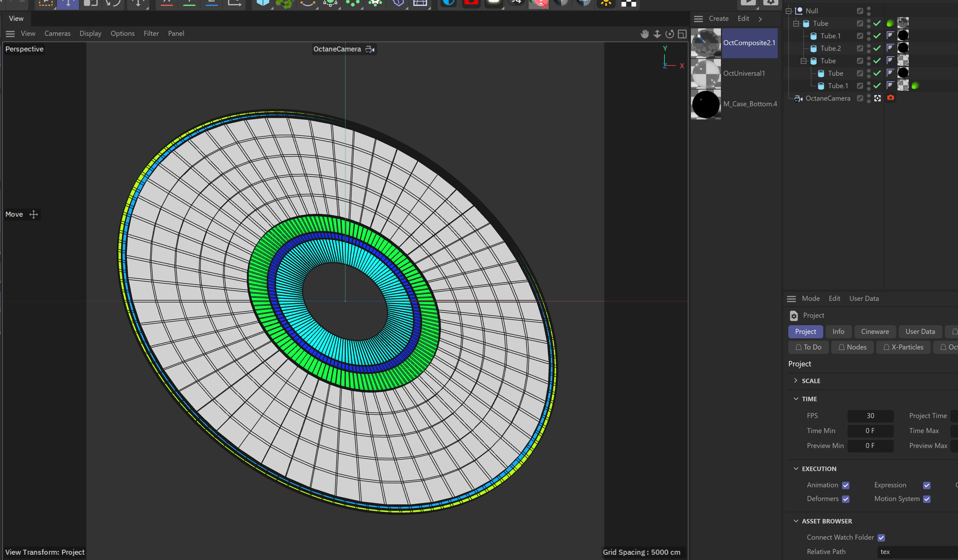Image resolution: width=958 pixels, height=560 pixels.
Task: Click the viewport zoom arrows icon
Action: pyautogui.click(x=657, y=34)
